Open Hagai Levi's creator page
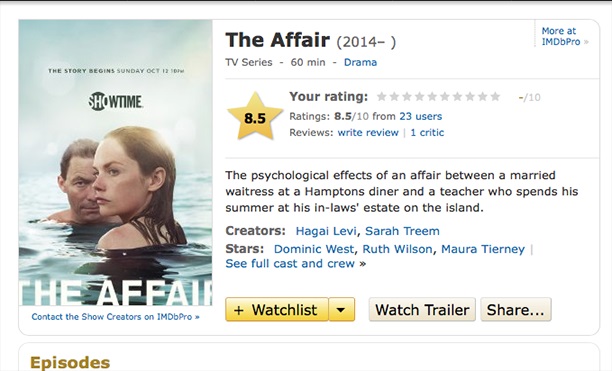Screen dimensions: 612x371 326,231
